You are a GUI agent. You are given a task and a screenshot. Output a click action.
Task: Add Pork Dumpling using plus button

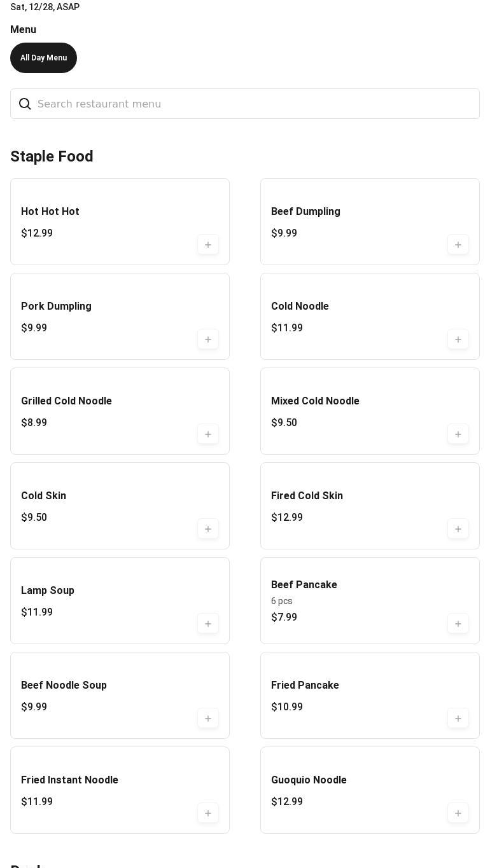[207, 340]
